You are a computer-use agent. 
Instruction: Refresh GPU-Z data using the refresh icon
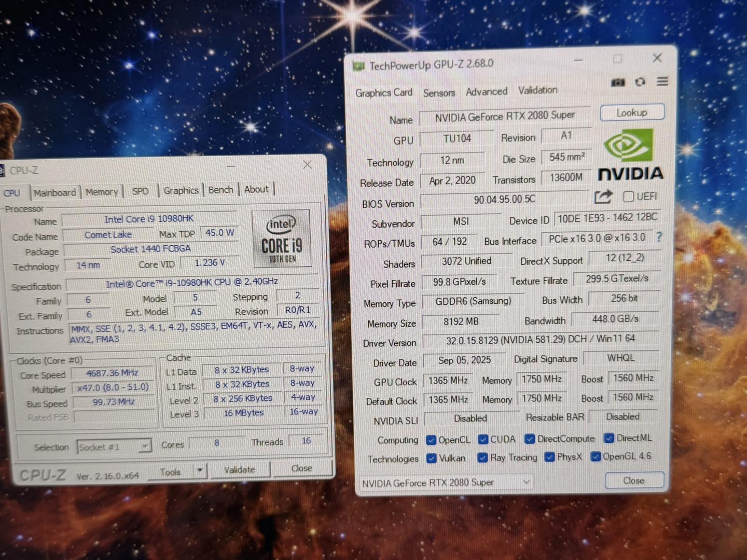click(x=640, y=82)
